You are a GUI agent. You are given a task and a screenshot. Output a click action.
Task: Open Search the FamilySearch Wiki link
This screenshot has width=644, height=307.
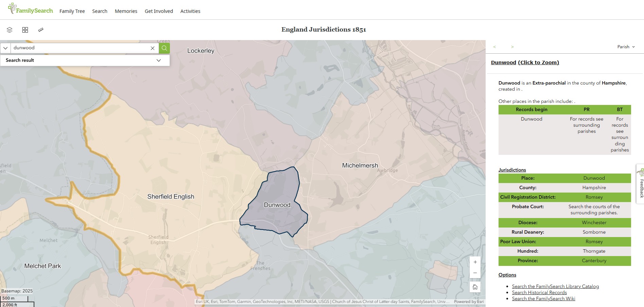point(543,299)
